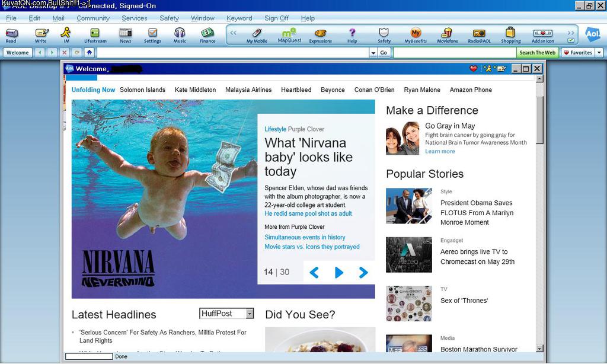Click the red heart favorite icon

[473, 69]
